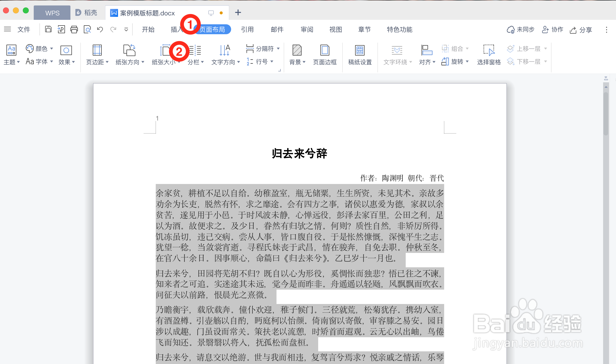
Task: Open the 选择窗格 selection pane
Action: click(x=489, y=55)
